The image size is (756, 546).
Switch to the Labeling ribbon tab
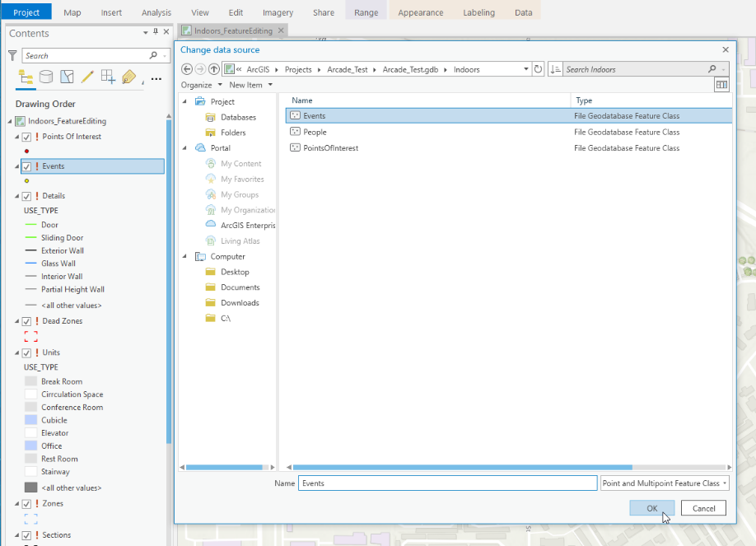(478, 12)
